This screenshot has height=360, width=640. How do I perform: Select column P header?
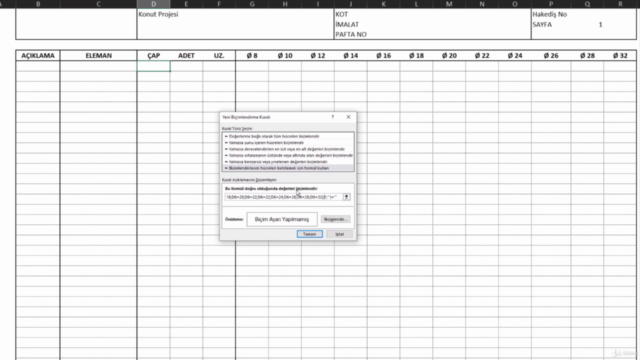coord(551,4)
